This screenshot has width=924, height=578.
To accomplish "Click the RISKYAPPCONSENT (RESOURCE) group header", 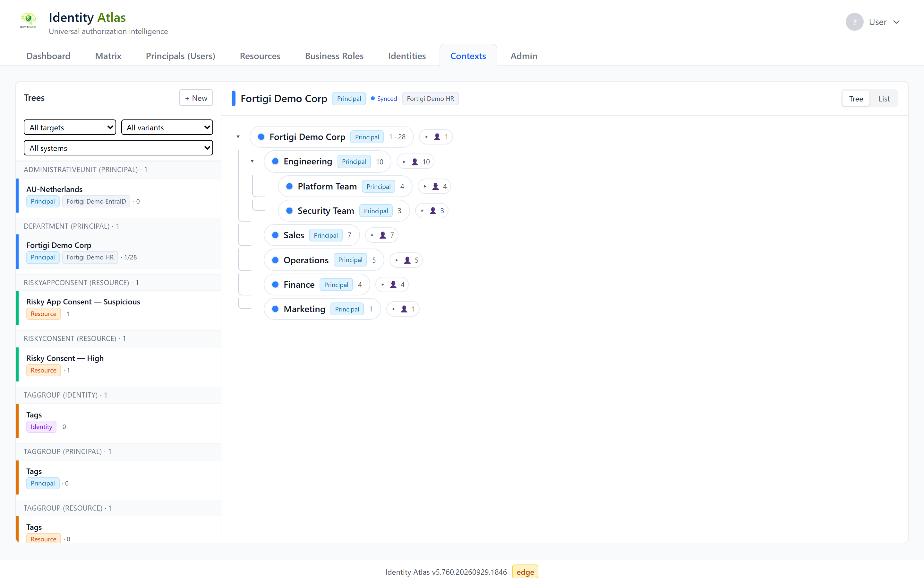I will coord(118,283).
